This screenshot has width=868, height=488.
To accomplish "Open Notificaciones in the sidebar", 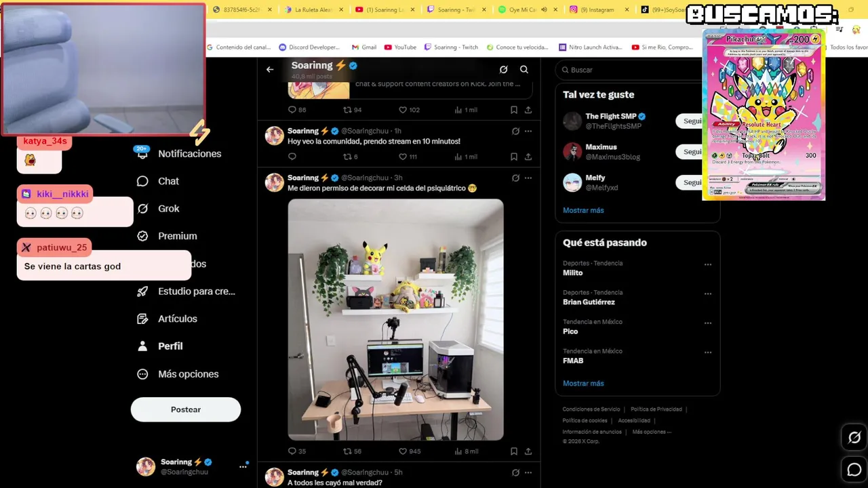I will coord(179,154).
